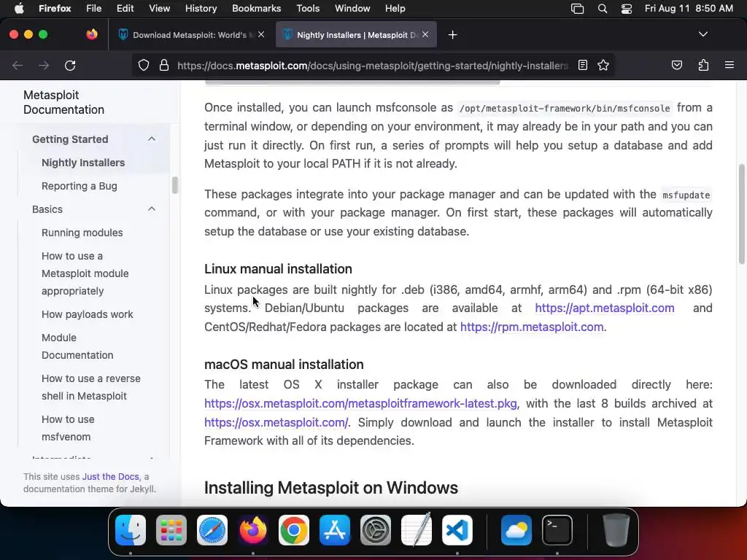Image resolution: width=747 pixels, height=560 pixels.
Task: Open How to use msfvenom link
Action: tap(68, 428)
